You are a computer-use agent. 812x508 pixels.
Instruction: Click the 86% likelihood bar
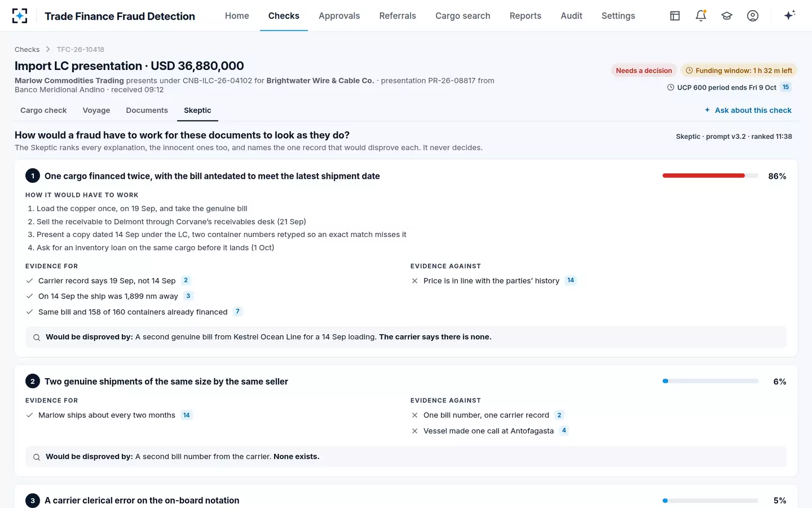[710, 176]
